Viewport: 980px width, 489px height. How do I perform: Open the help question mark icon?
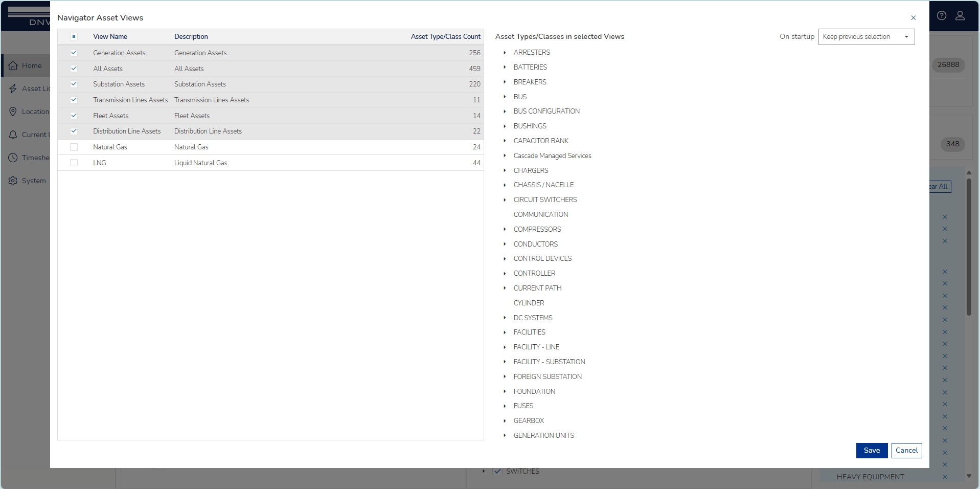942,16
